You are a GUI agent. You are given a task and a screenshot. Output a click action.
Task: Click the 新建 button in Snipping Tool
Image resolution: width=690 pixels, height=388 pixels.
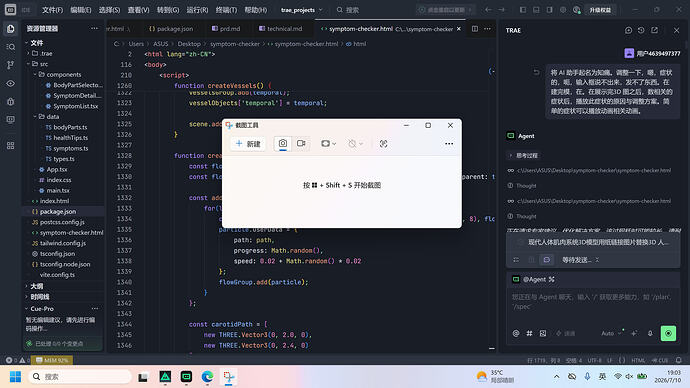[248, 144]
